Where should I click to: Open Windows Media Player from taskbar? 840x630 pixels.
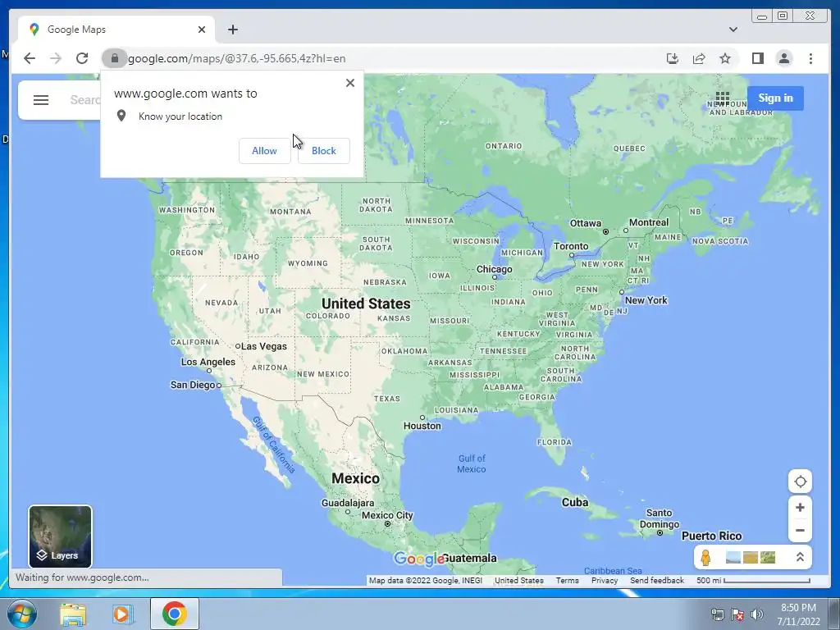pos(123,614)
